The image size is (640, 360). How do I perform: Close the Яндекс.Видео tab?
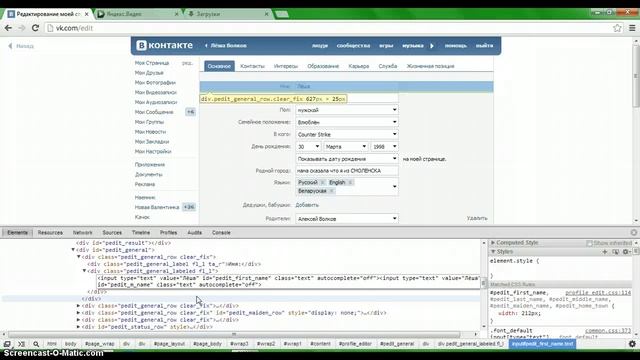(177, 14)
